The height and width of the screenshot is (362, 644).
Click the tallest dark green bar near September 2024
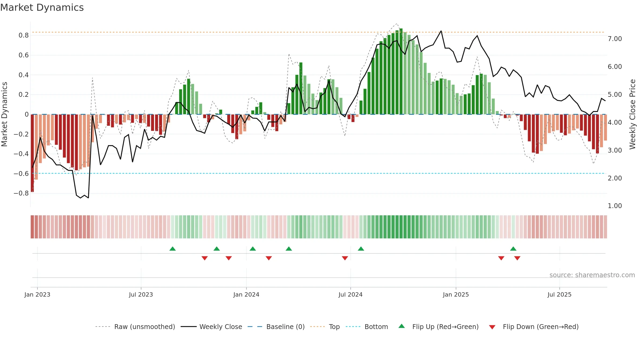tap(401, 71)
